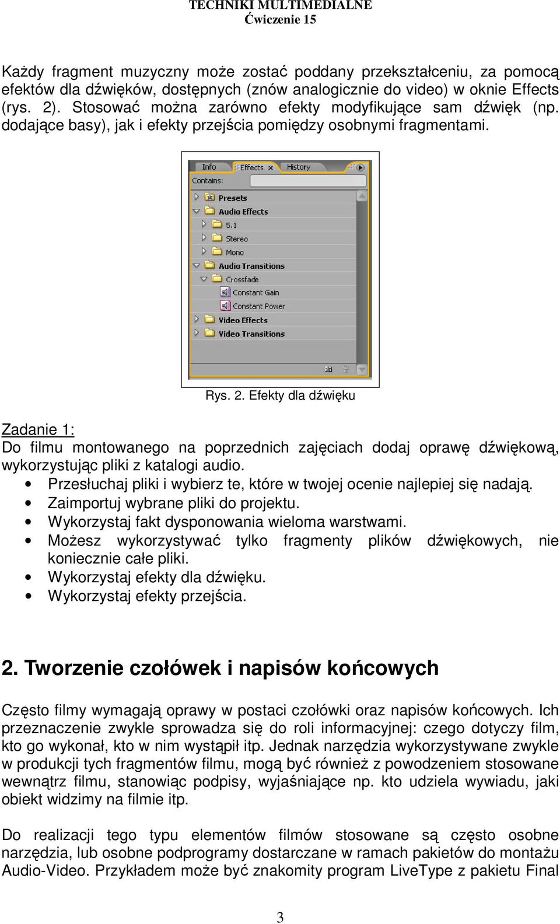This screenshot has width=560, height=924.
Task: Select the Video Effects label
Action: click(243, 320)
